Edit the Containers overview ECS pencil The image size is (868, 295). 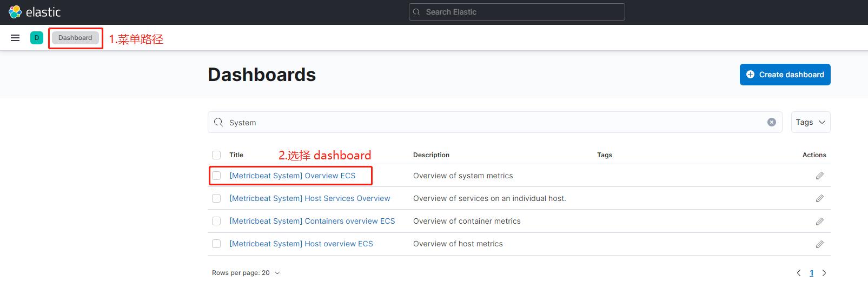pos(820,222)
